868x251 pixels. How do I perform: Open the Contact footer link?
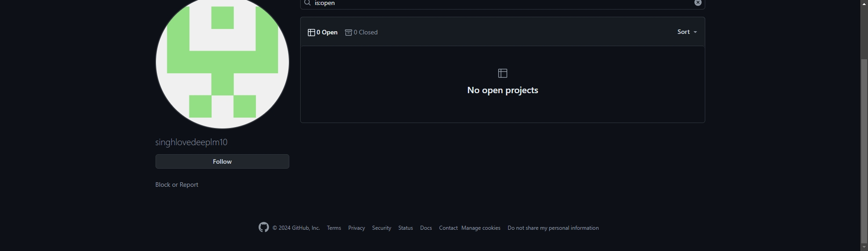click(448, 228)
